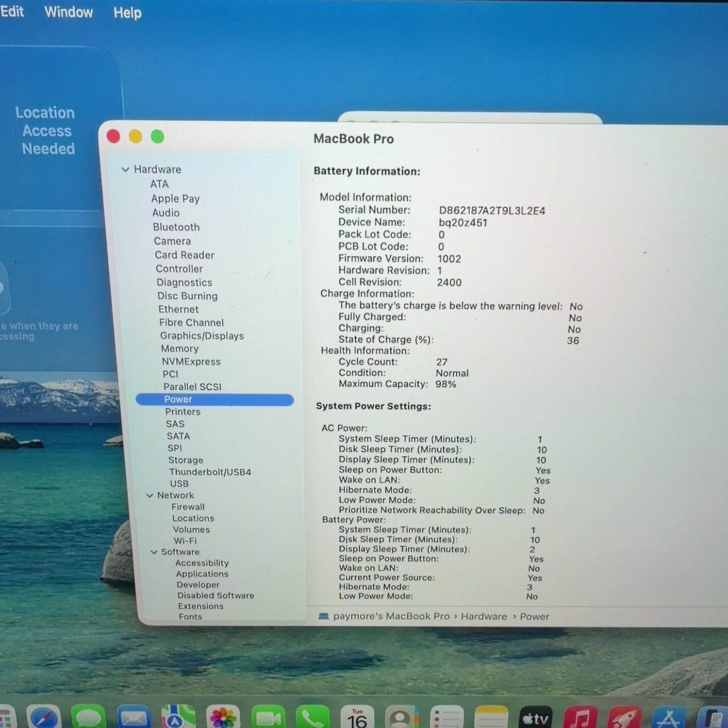Open the App Store from the Dock
The image size is (728, 728).
[669, 717]
